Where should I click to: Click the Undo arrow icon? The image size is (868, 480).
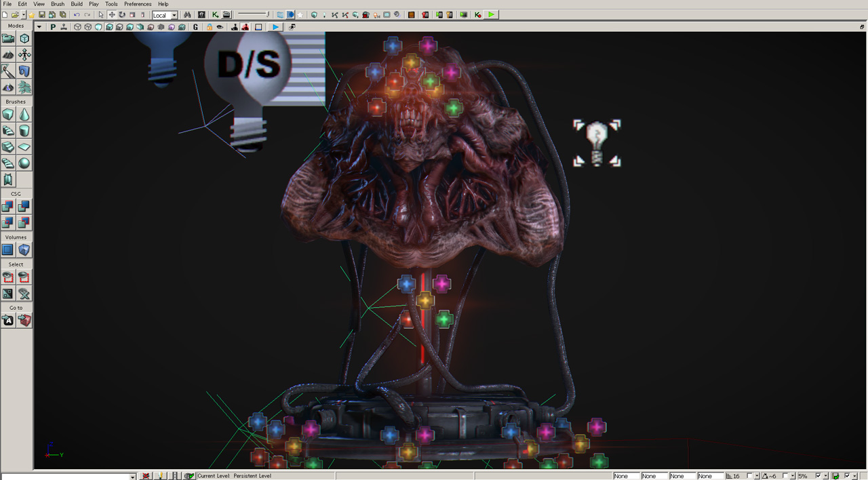click(x=77, y=15)
